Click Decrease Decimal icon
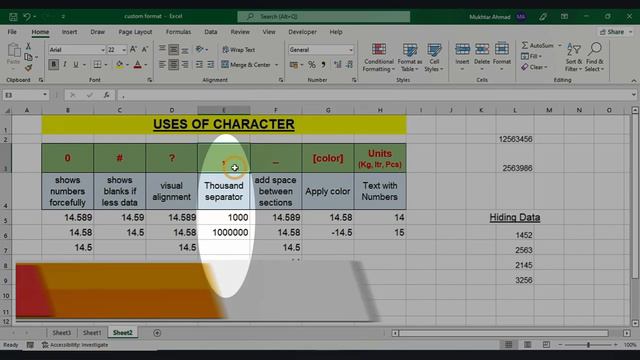Screen dimensions: 640x360 (x=349, y=64)
